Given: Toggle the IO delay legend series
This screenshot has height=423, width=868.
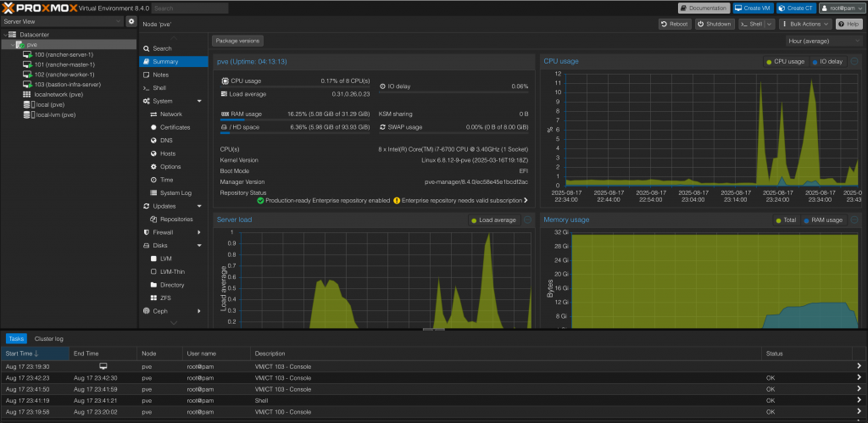Looking at the screenshot, I should (827, 61).
